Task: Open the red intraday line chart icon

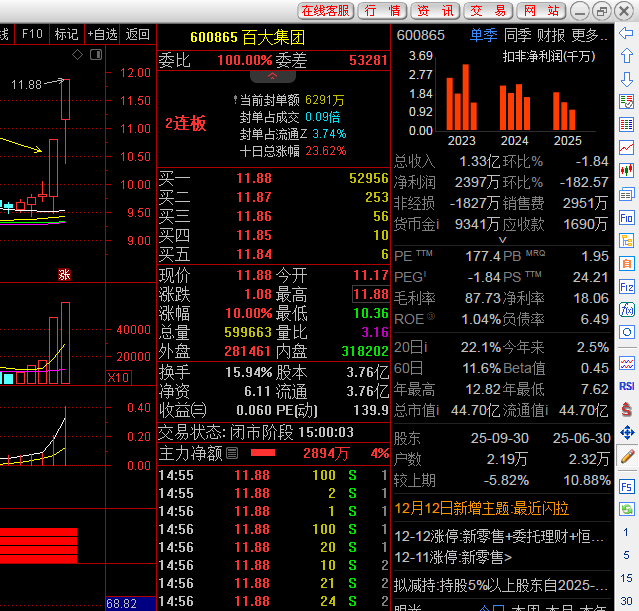Action: click(626, 147)
